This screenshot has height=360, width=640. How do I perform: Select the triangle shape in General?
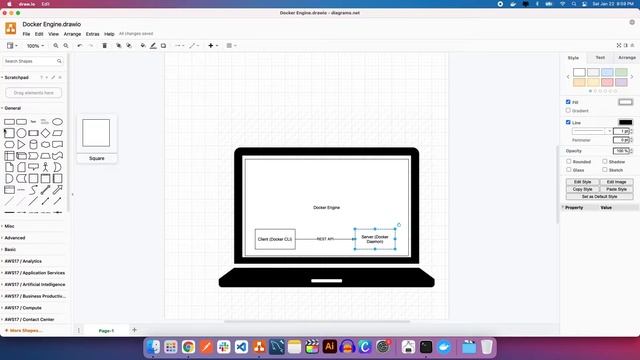click(x=21, y=144)
